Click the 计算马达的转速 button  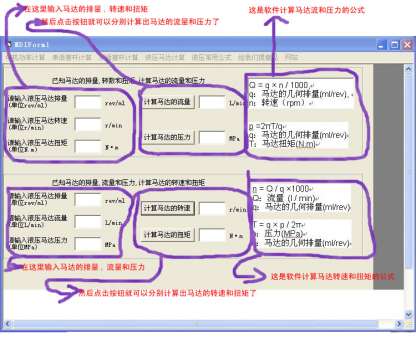(x=168, y=208)
